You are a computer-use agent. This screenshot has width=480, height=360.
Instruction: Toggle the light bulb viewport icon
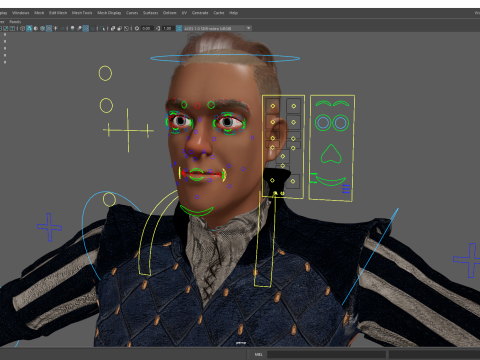(x=72, y=29)
